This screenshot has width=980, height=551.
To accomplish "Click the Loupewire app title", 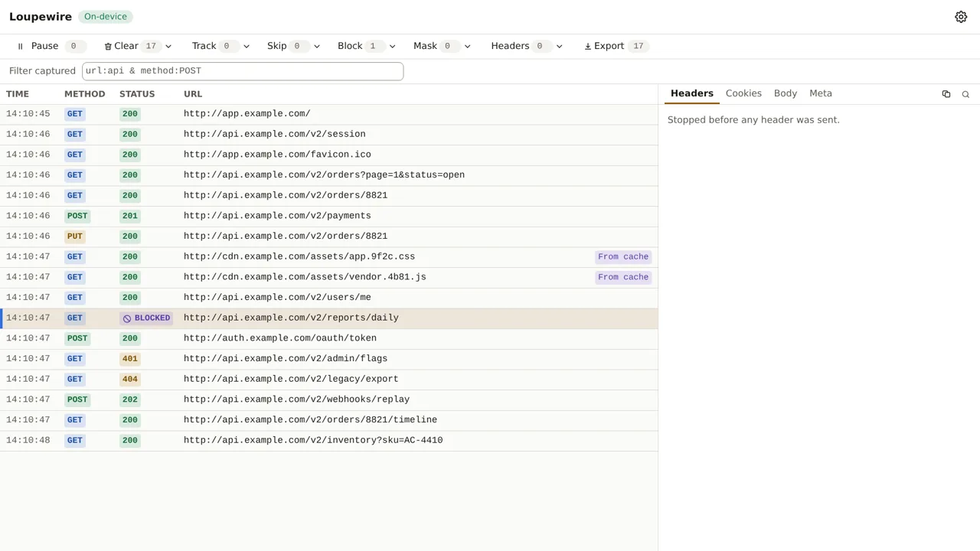I will [41, 17].
